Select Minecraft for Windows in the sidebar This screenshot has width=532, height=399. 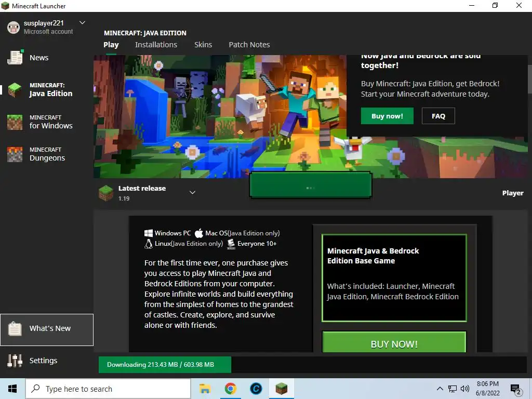[x=46, y=122]
